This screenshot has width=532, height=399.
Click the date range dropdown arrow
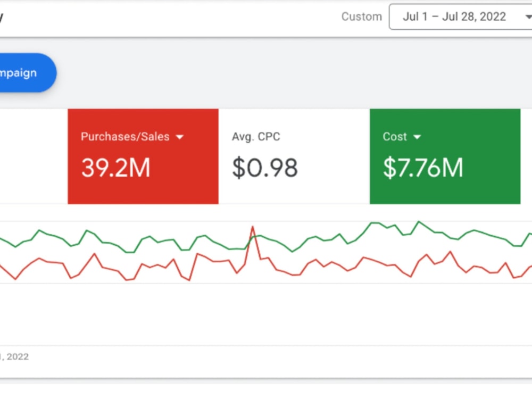pyautogui.click(x=528, y=16)
